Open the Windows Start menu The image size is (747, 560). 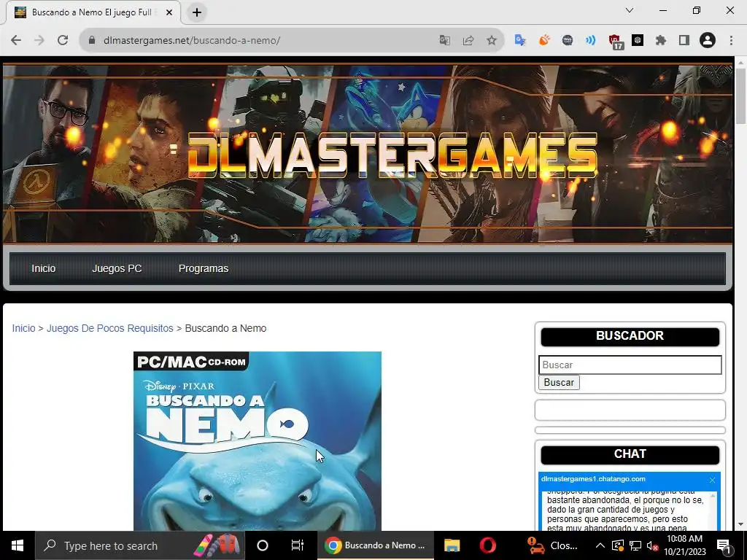[x=18, y=545]
